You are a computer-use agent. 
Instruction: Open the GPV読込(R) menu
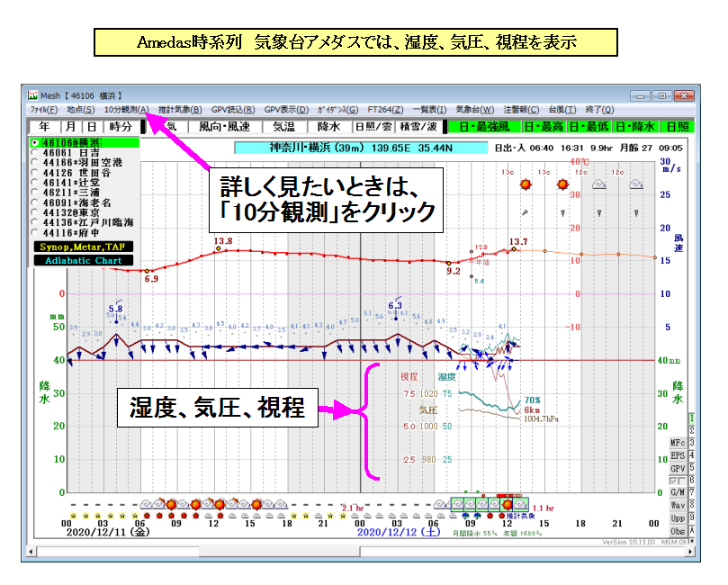coord(233,110)
